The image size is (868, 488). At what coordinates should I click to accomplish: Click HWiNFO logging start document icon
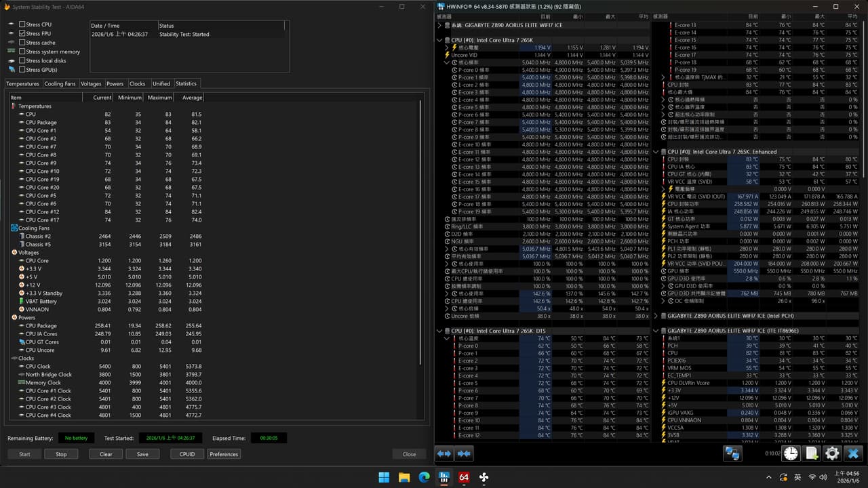click(811, 453)
